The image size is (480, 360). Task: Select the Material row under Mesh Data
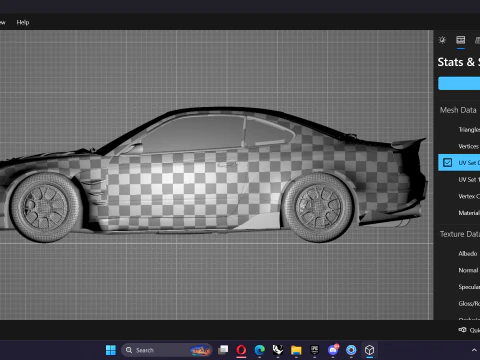coord(459,213)
